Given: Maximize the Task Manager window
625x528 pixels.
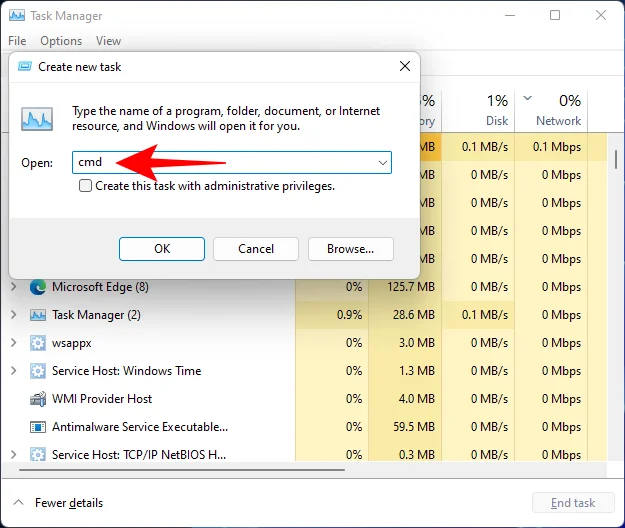Looking at the screenshot, I should click(x=555, y=15).
